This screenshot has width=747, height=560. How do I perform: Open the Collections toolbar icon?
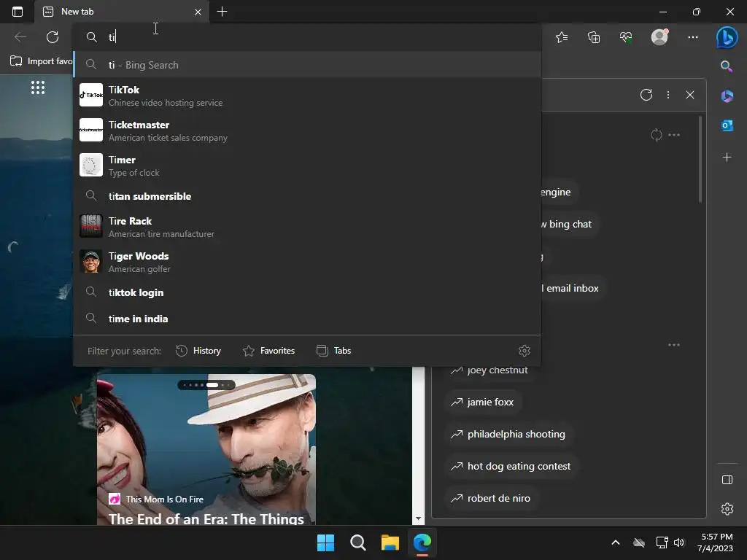click(x=594, y=37)
